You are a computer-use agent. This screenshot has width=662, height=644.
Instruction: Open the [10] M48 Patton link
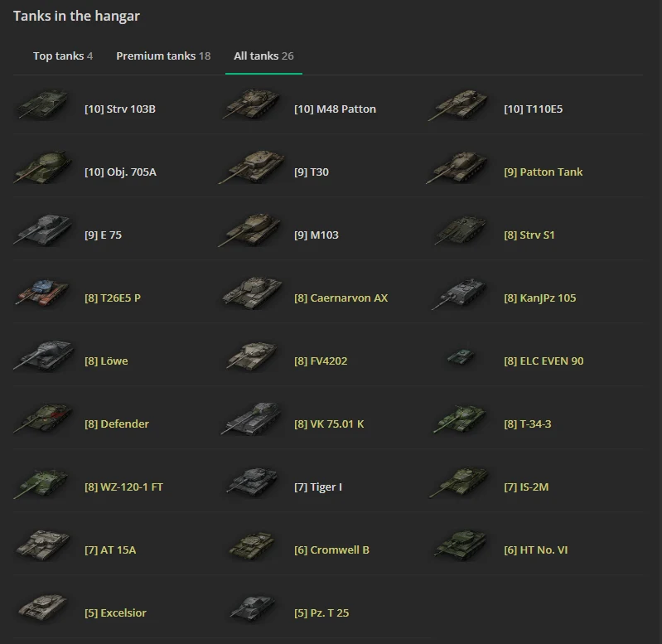pyautogui.click(x=335, y=109)
